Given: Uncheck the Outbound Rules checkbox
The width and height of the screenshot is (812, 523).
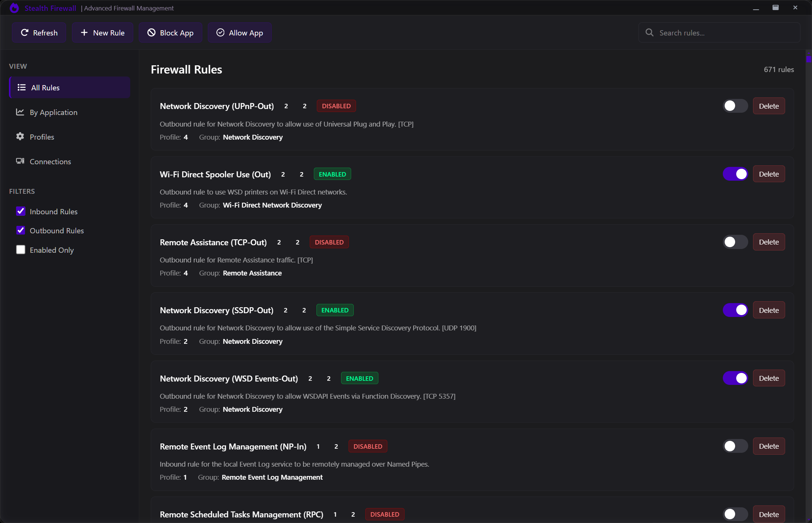Looking at the screenshot, I should (x=21, y=230).
